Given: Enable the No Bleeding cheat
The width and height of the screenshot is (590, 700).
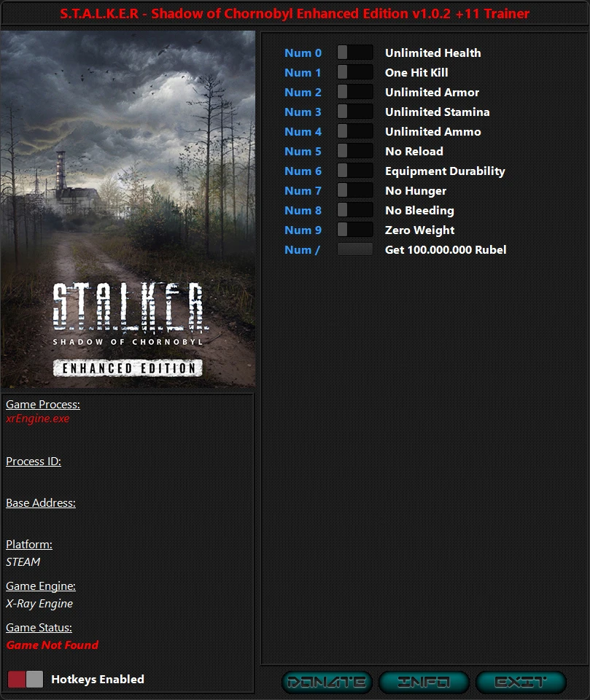Looking at the screenshot, I should coord(354,210).
